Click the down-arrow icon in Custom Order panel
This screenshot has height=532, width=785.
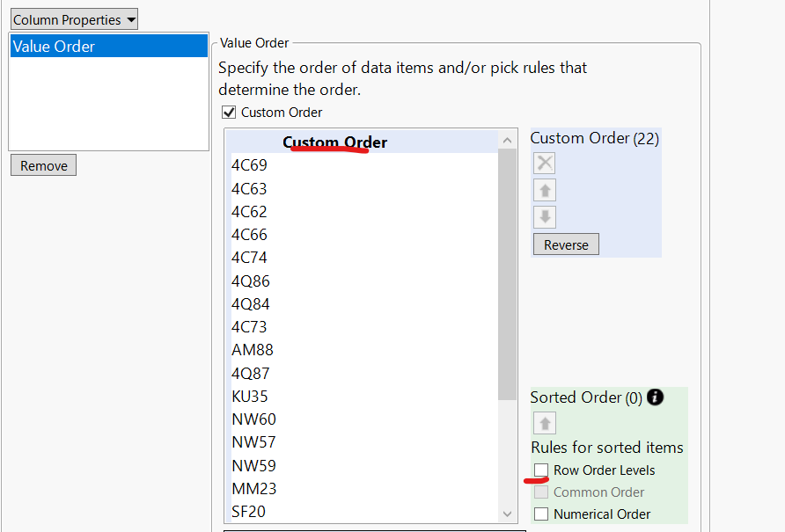coord(544,216)
